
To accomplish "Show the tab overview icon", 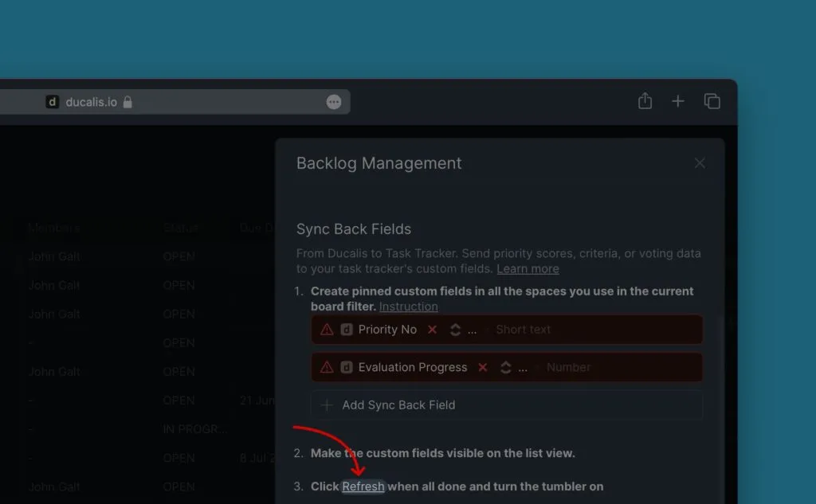I will [x=712, y=101].
